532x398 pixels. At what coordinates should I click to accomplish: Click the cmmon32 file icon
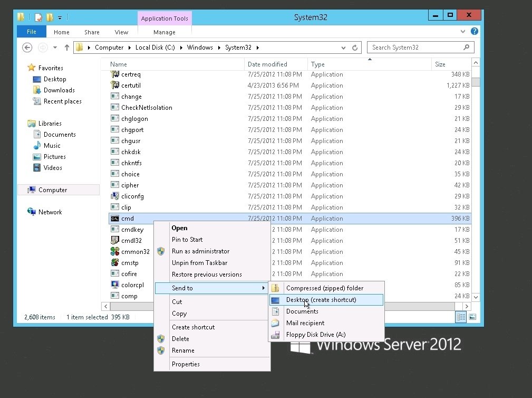[x=115, y=251]
